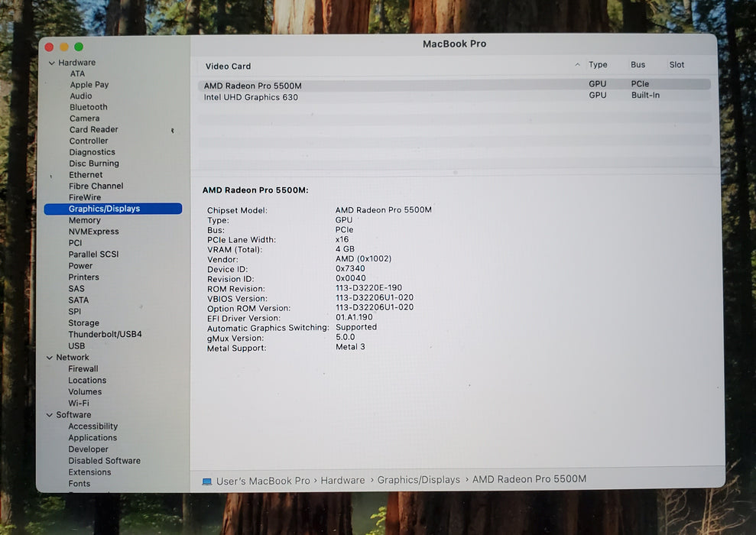This screenshot has width=756, height=535.
Task: Click the ROM Revision value 113-D3220E-190
Action: (x=369, y=287)
